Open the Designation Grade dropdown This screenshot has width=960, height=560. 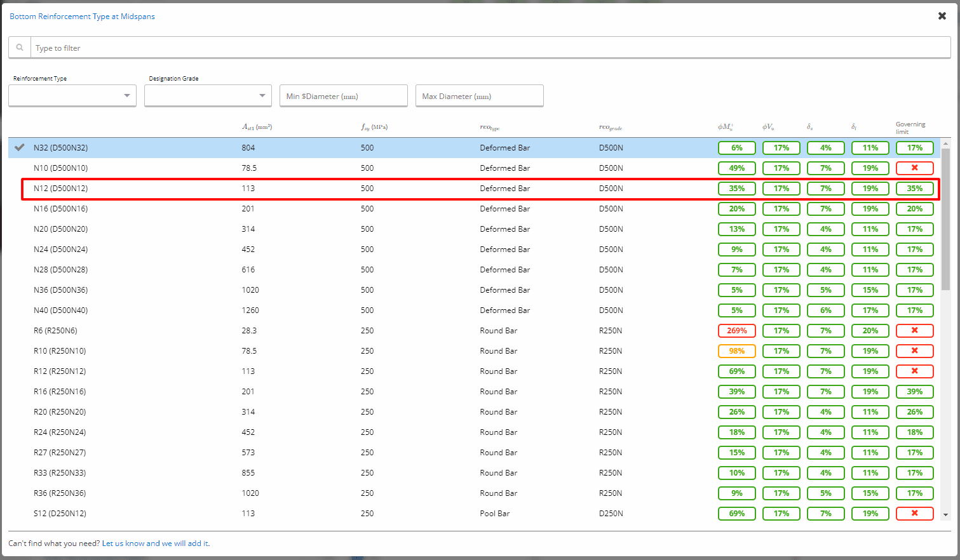(x=208, y=96)
